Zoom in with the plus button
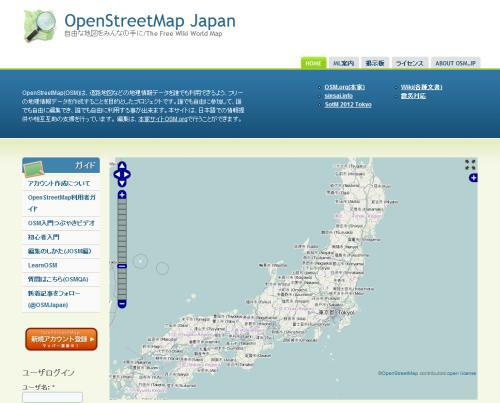Image resolution: width=500 pixels, height=403 pixels. click(x=122, y=195)
